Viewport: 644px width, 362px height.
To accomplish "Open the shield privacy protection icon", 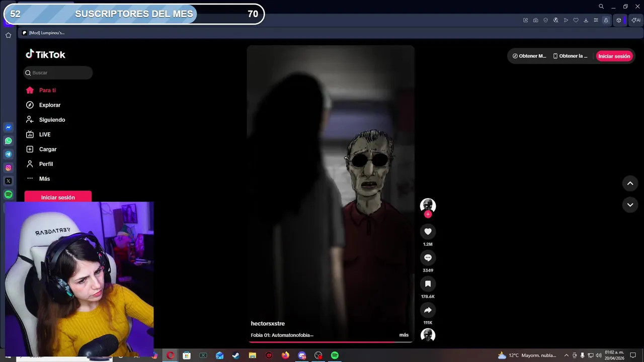I will tap(545, 20).
